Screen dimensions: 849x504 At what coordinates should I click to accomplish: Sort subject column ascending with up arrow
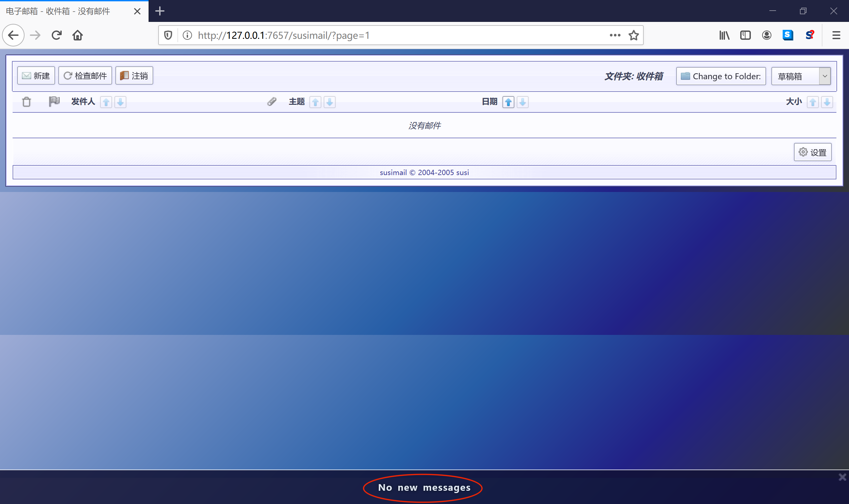315,102
